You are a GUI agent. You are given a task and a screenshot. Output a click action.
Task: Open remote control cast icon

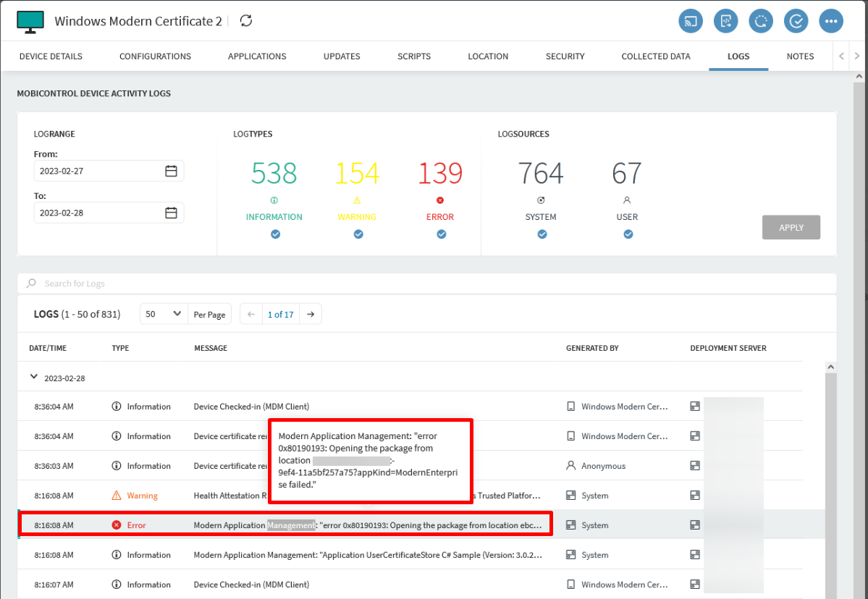pos(691,21)
